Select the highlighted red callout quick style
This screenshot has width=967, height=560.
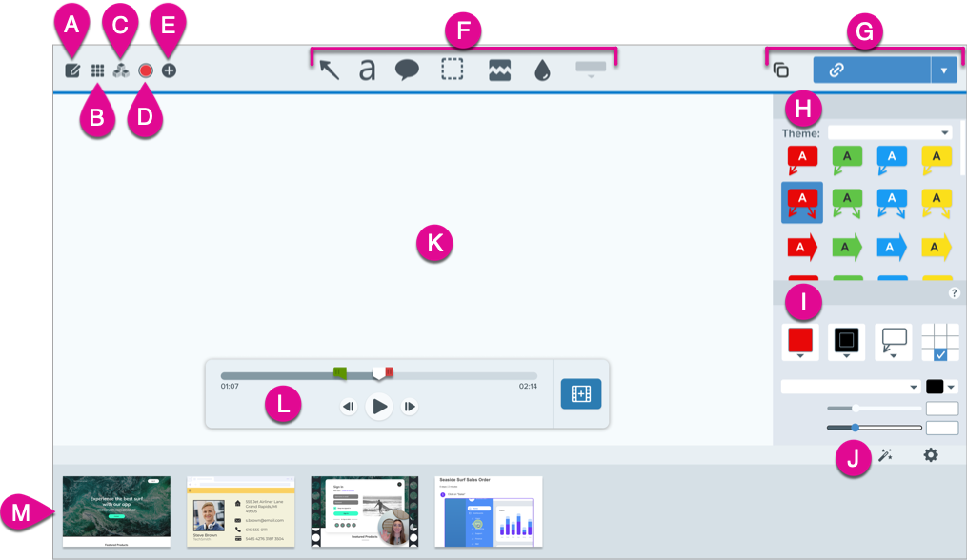(801, 202)
